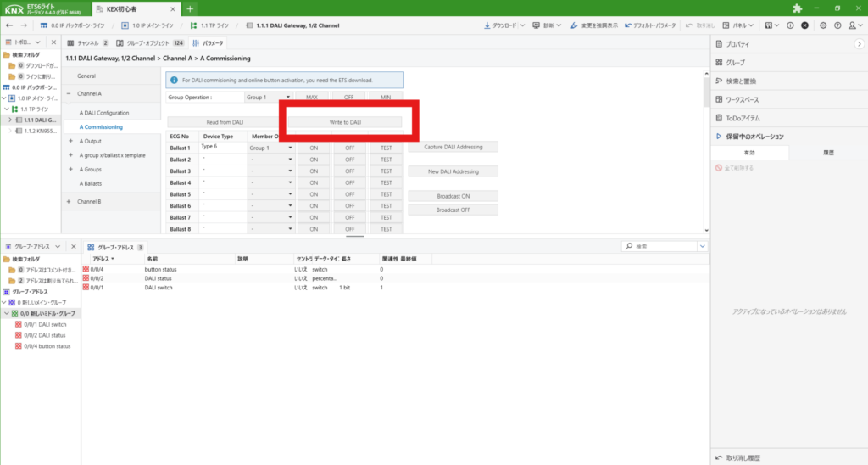Click the back navigation arrow

(8, 25)
